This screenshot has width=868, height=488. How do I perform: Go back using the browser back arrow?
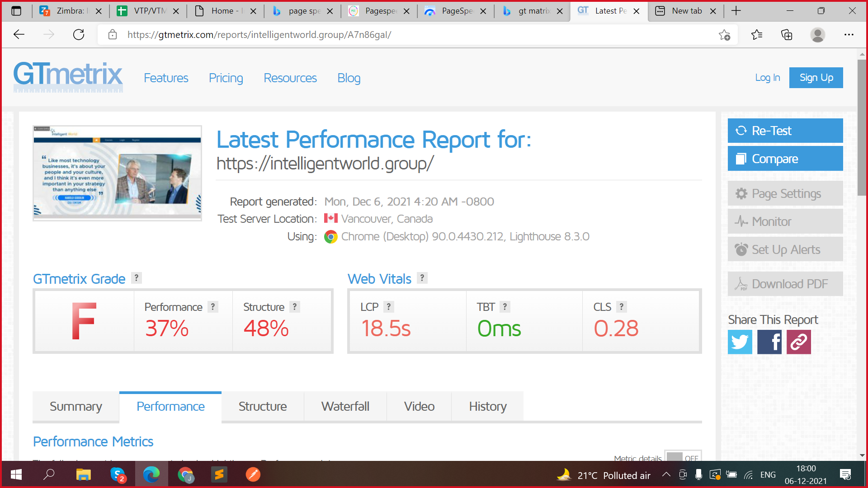pos(19,35)
